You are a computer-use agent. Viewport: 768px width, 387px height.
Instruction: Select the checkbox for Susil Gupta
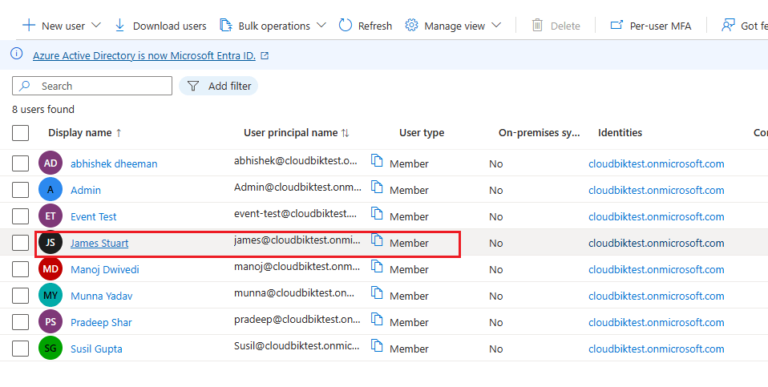(x=21, y=348)
